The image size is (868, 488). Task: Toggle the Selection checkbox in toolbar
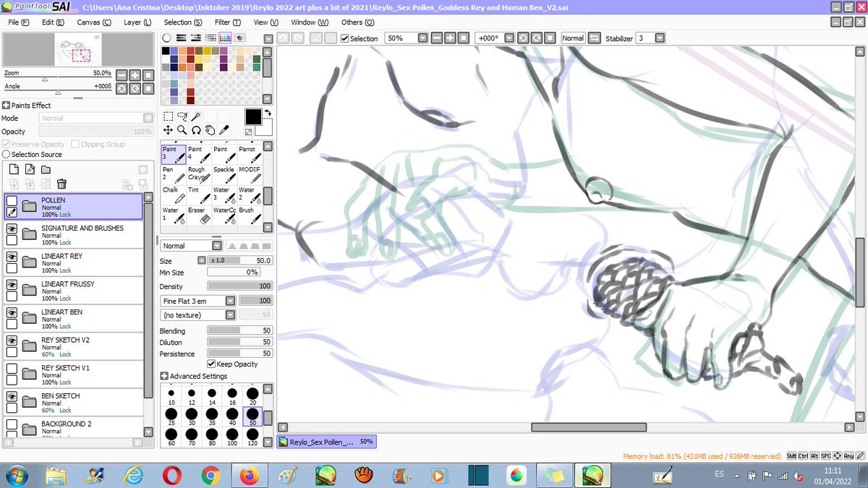(x=344, y=38)
